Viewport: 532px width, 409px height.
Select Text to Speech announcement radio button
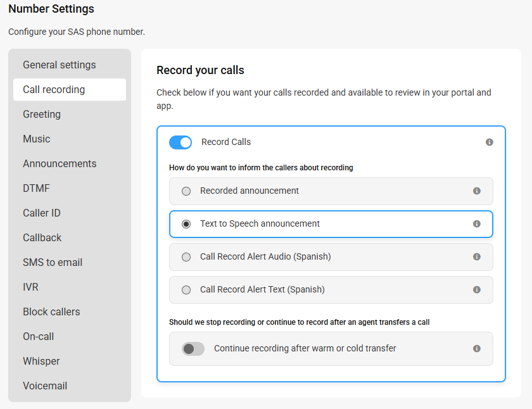[186, 224]
